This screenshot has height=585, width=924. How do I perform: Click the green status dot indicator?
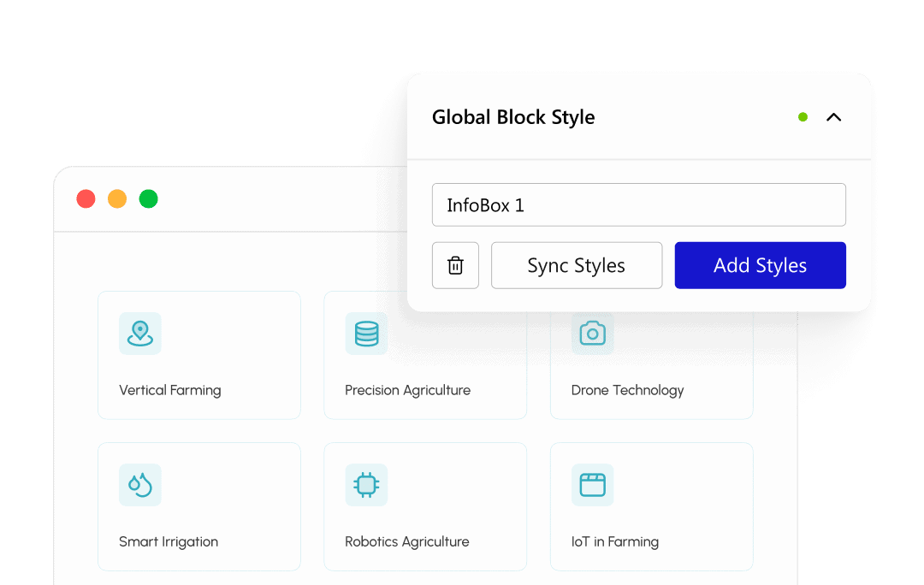click(803, 117)
